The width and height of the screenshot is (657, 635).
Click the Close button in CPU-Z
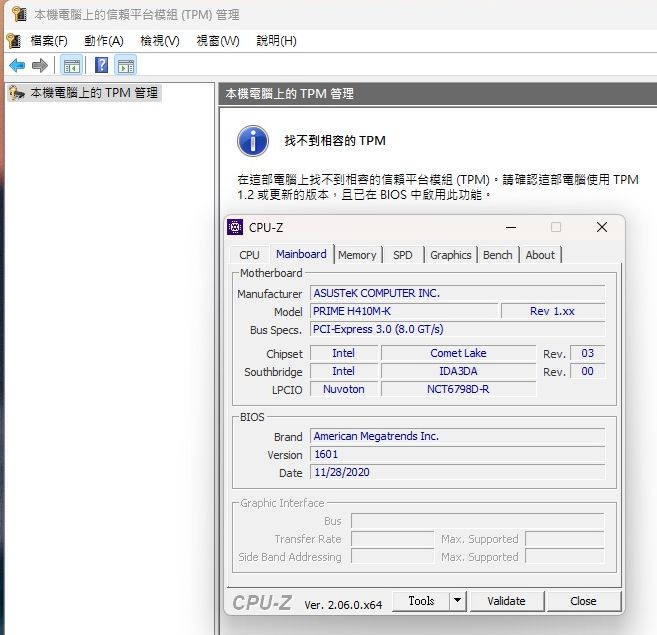[x=583, y=601]
